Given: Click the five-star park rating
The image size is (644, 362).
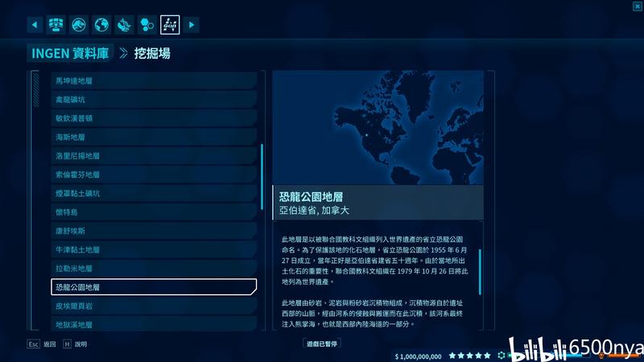Looking at the screenshot, I should point(470,356).
